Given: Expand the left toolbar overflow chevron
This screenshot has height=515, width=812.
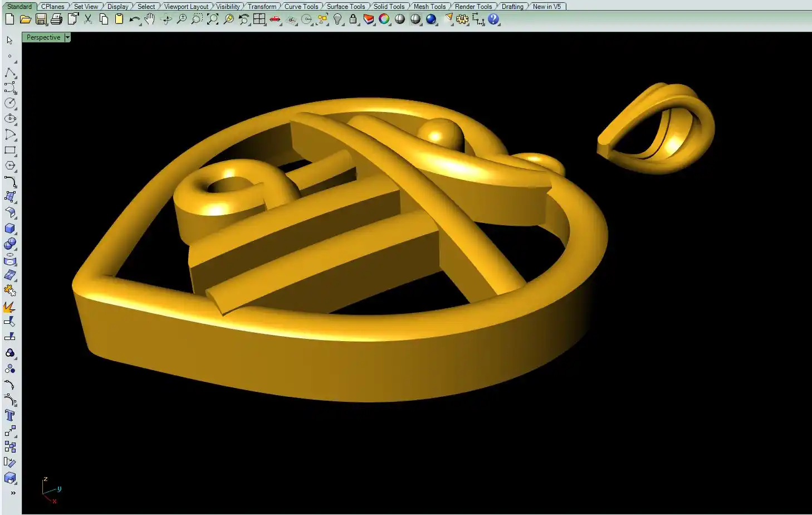Looking at the screenshot, I should click(x=13, y=493).
